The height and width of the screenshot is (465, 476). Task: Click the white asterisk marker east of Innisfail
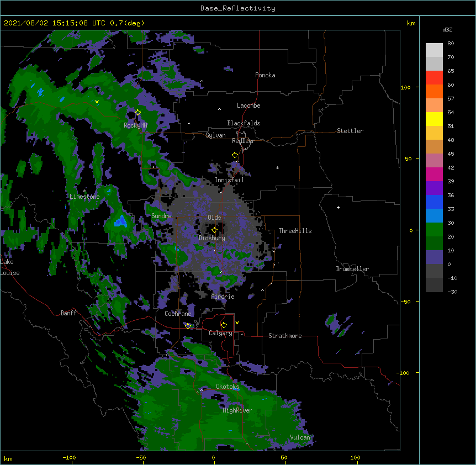pos(277,167)
